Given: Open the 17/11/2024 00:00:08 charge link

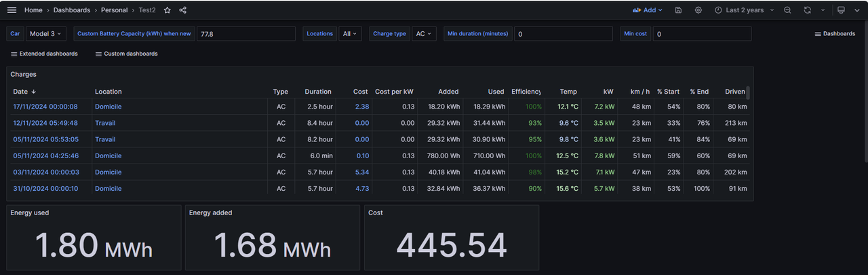Looking at the screenshot, I should [45, 107].
